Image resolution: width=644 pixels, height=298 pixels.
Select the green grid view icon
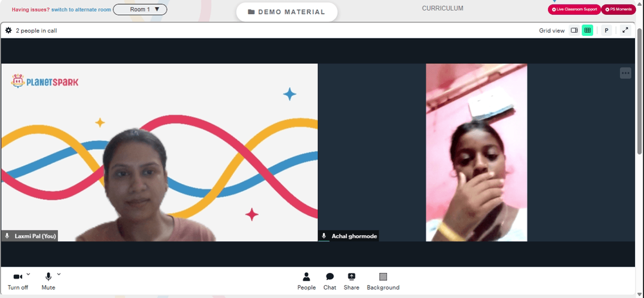pos(587,30)
